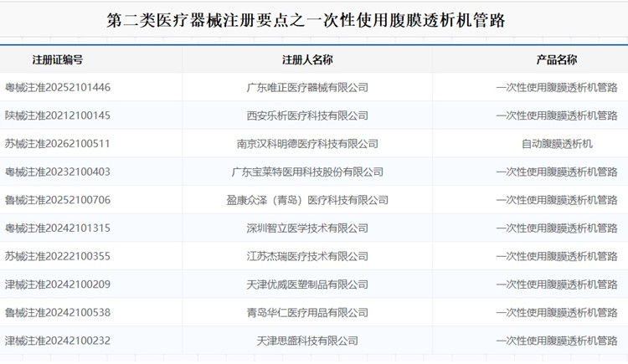The width and height of the screenshot is (628, 364).
Task: Select registration number 鲁械注准20252100706
Action: 58,200
